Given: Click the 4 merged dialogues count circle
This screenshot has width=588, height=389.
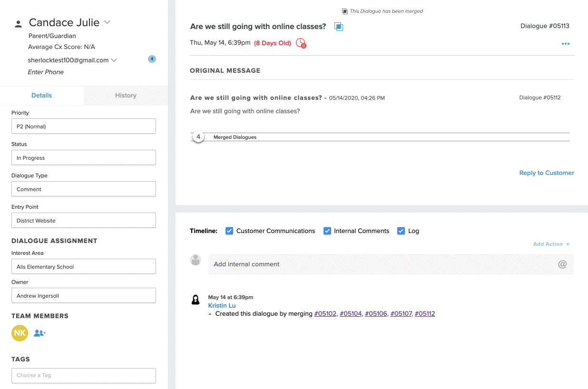Looking at the screenshot, I should [x=198, y=137].
